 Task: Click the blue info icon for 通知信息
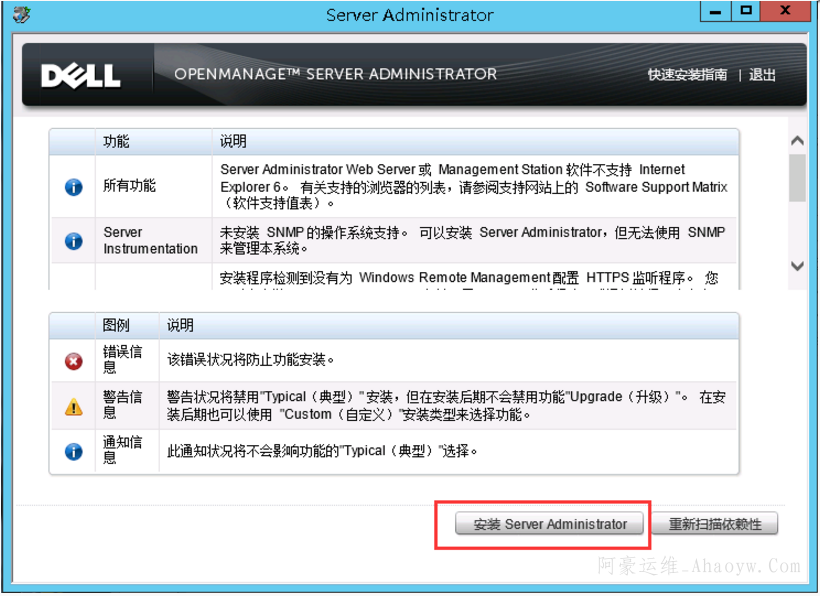(x=74, y=451)
